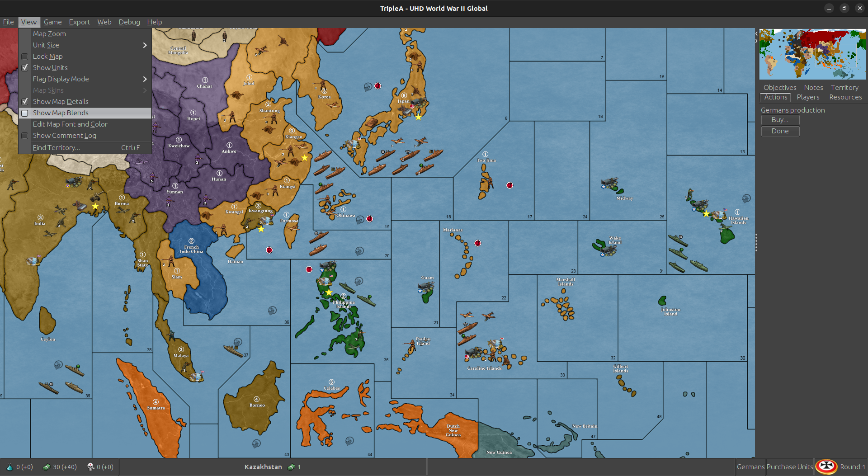Click the convoy zone icon in sea zone 43
Viewport: 868px width, 476px height.
click(256, 443)
